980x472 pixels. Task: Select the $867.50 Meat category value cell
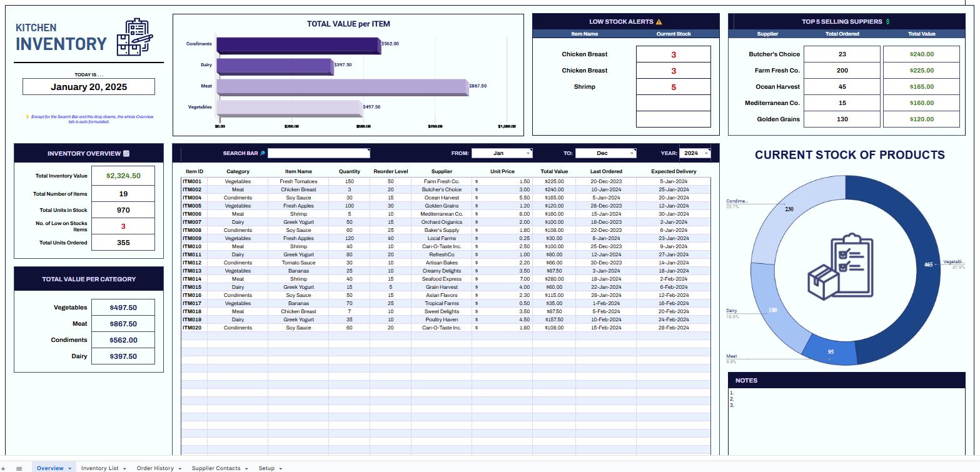point(123,324)
